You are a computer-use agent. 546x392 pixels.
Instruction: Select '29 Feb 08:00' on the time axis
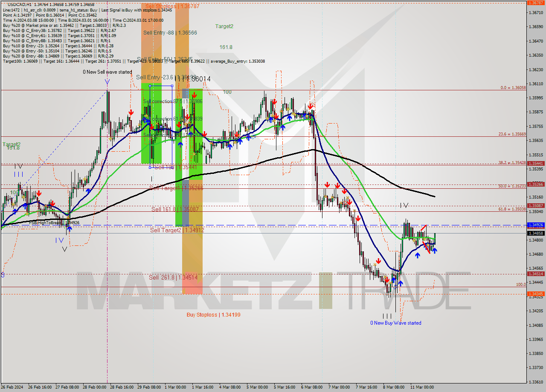[x=149, y=387]
